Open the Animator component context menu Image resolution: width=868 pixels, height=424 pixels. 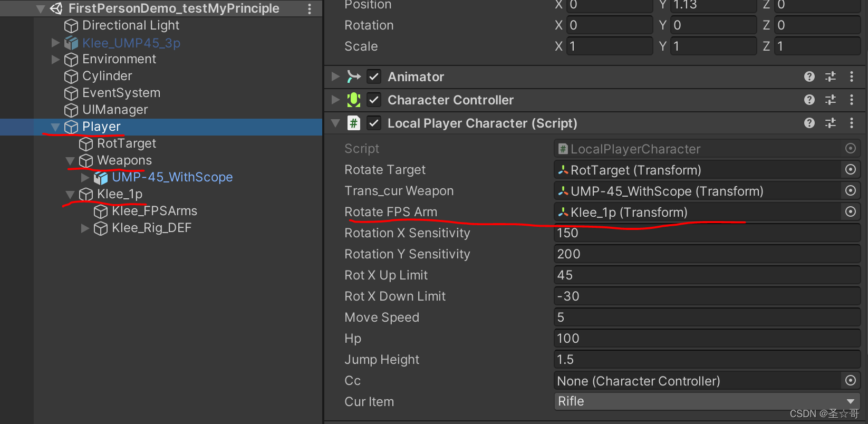pyautogui.click(x=852, y=77)
